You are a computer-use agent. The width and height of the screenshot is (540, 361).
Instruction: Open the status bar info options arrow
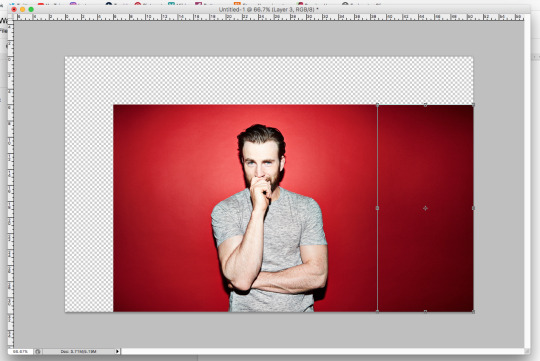pyautogui.click(x=117, y=351)
